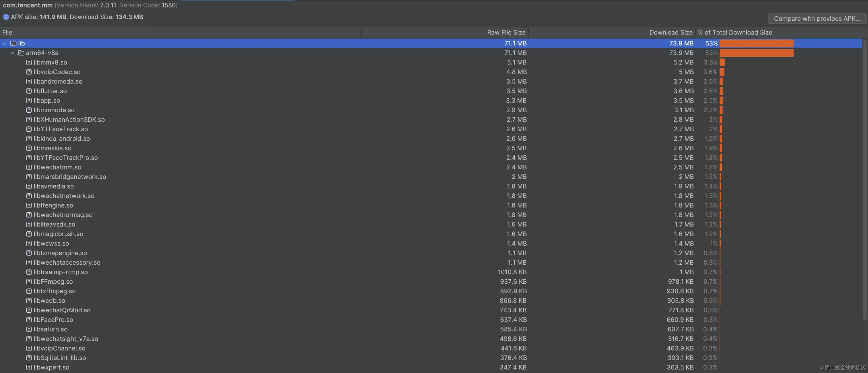Click the file icon for libwxperf.so
The image size is (868, 373).
pos(29,367)
